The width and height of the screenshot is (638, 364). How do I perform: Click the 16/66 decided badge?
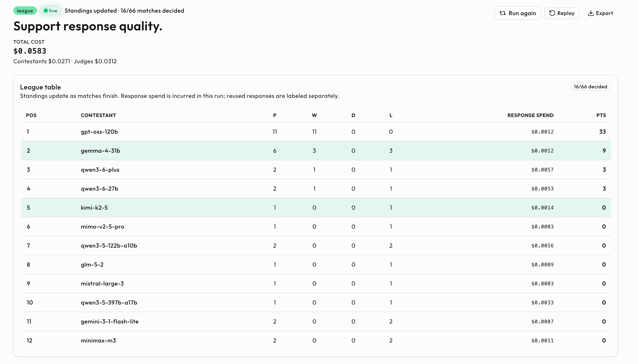tap(590, 86)
